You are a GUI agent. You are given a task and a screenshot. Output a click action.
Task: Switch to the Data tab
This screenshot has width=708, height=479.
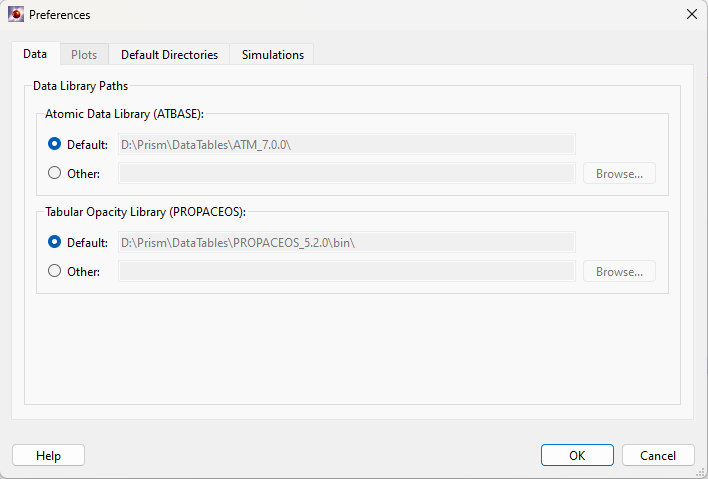(x=35, y=55)
